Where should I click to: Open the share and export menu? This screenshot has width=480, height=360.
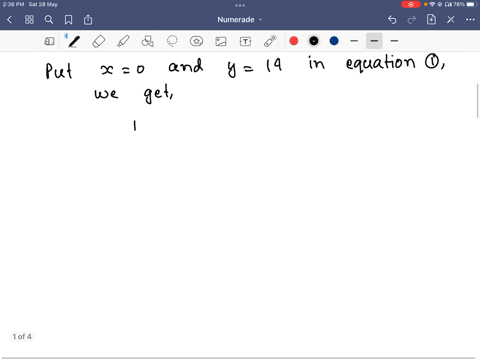click(88, 20)
